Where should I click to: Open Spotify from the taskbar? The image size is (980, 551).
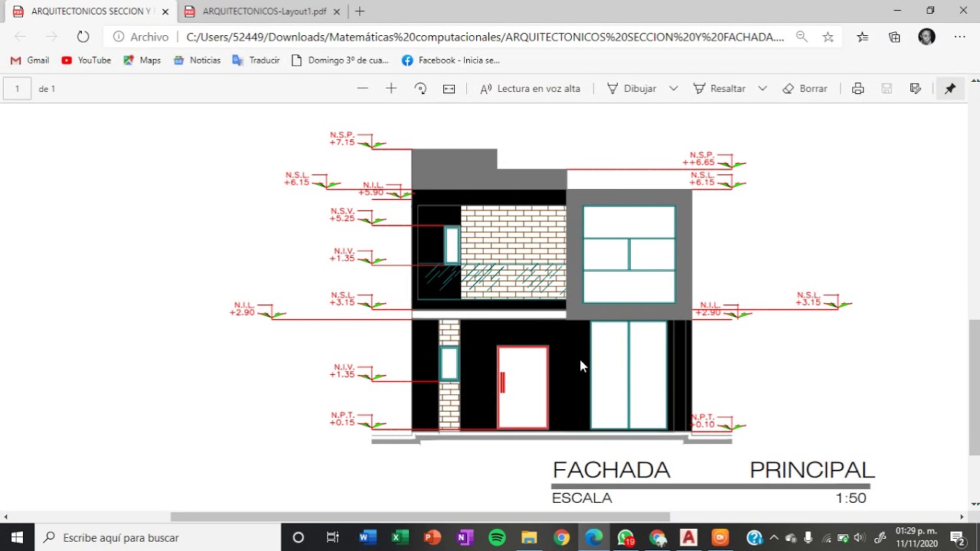(x=497, y=538)
